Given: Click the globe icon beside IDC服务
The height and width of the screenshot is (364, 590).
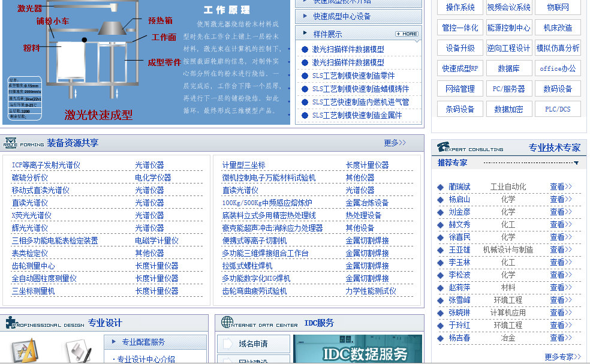Looking at the screenshot, I should pyautogui.click(x=227, y=323).
